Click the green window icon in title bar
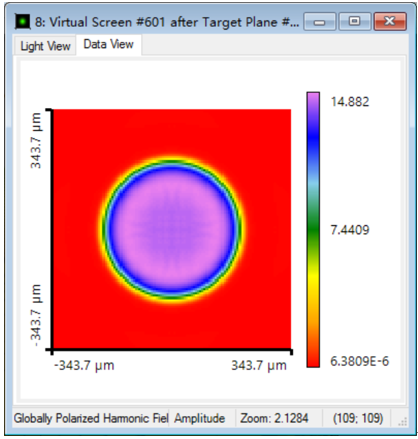418x439 pixels. 23,22
